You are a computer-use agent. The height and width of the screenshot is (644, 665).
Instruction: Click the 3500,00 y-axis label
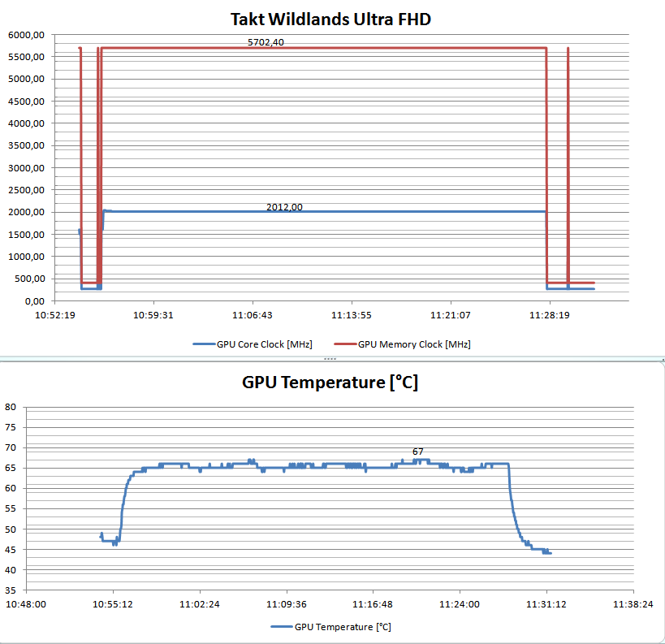(26, 145)
